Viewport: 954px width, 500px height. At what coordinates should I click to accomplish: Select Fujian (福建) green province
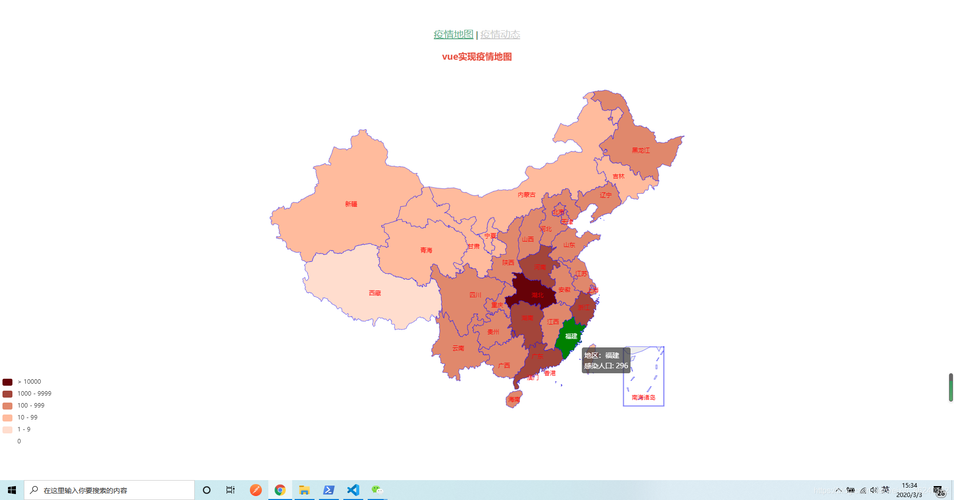[x=569, y=338]
